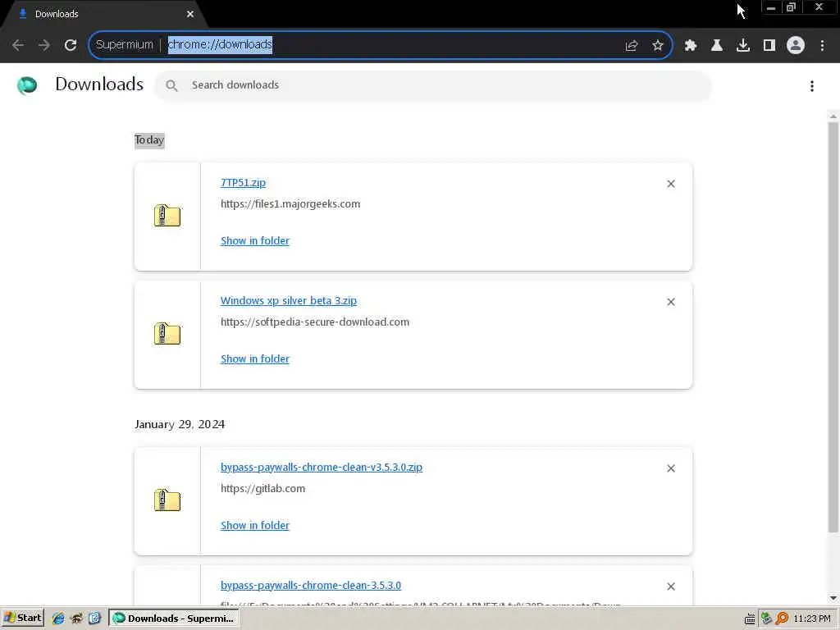
Task: Click the zip file icon for 7TP51.zip
Action: (167, 216)
